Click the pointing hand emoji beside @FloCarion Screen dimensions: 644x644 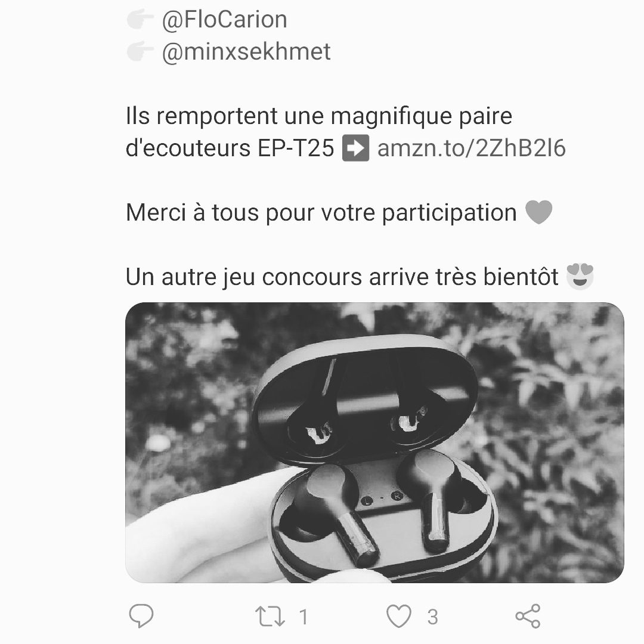click(140, 20)
